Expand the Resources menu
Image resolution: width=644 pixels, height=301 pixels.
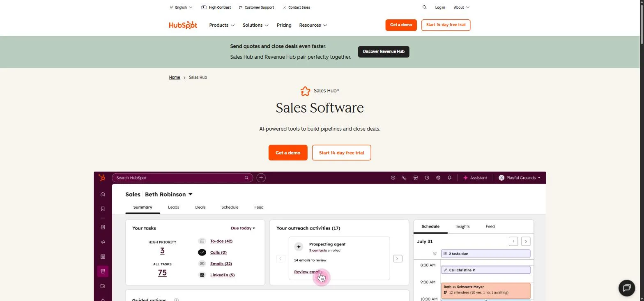313,25
